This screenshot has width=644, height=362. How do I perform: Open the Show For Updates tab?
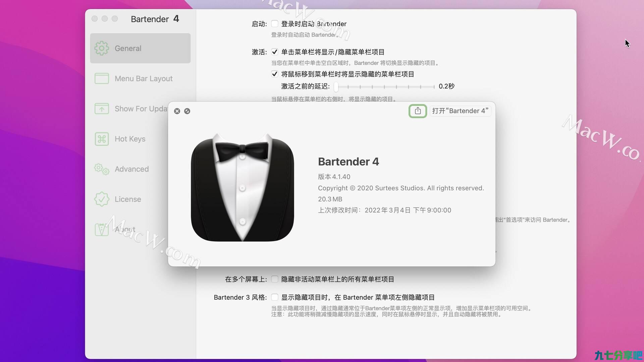tap(129, 109)
